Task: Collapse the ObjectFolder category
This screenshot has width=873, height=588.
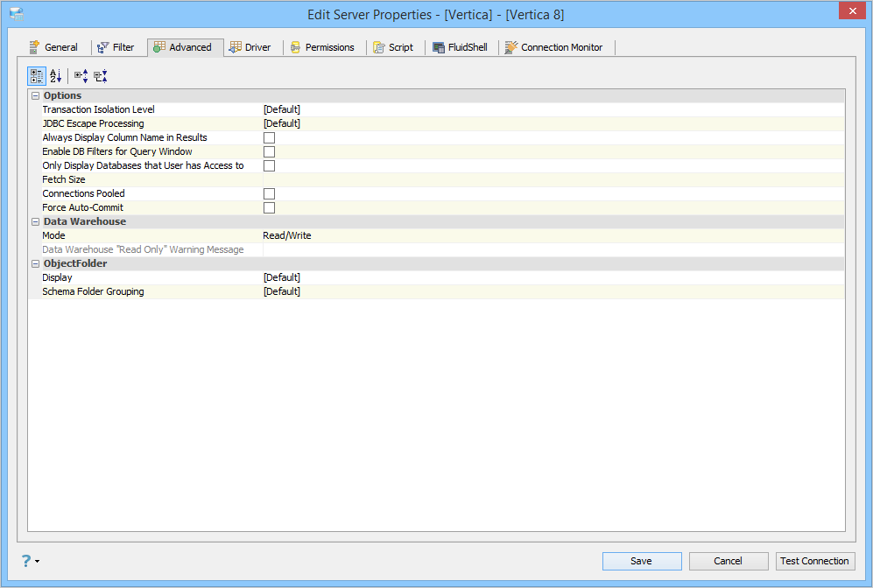Action: 36,263
